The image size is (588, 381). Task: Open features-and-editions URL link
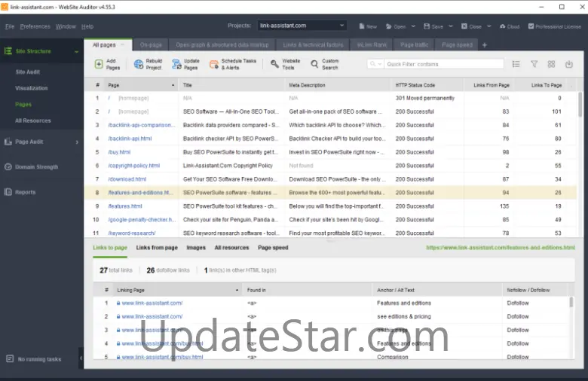(501, 248)
